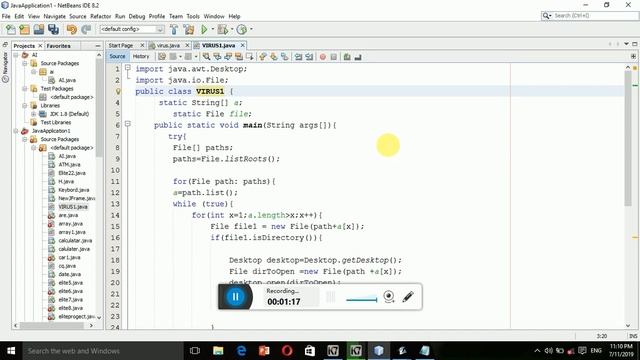Image resolution: width=640 pixels, height=360 pixels.
Task: Collapse the Libraries node in AI project
Action: (x=25, y=105)
